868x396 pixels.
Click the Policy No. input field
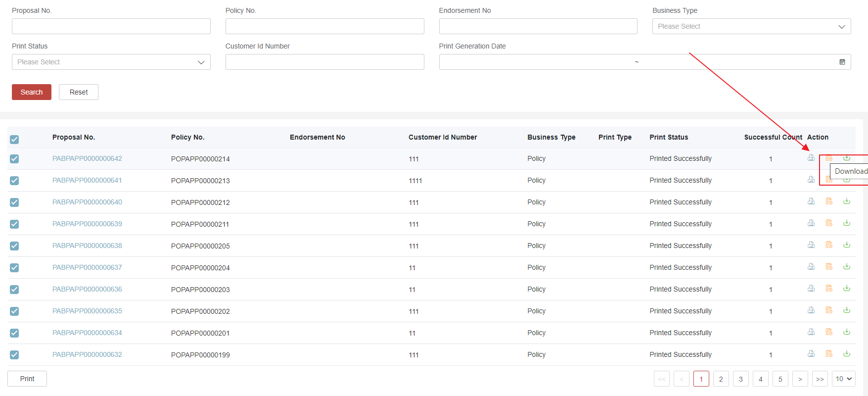coord(324,26)
